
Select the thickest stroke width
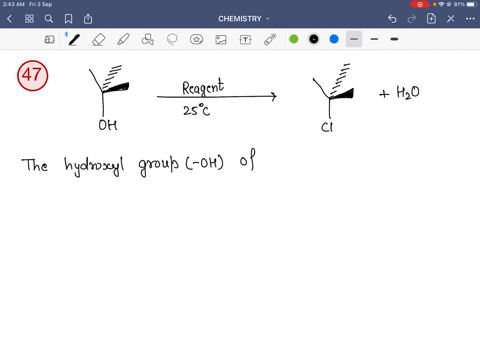(x=394, y=39)
